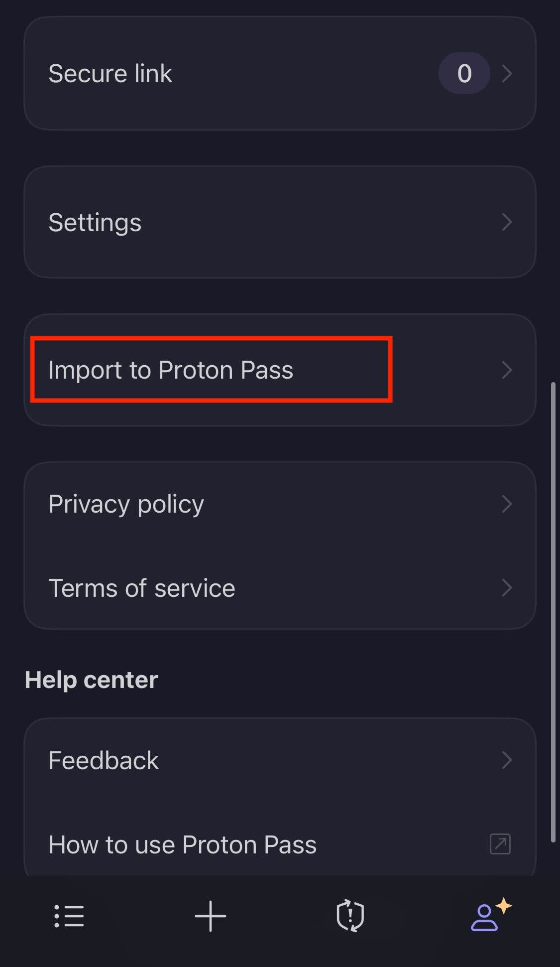Viewport: 560px width, 967px height.
Task: Open Pass Monitor shield icon
Action: 350,916
